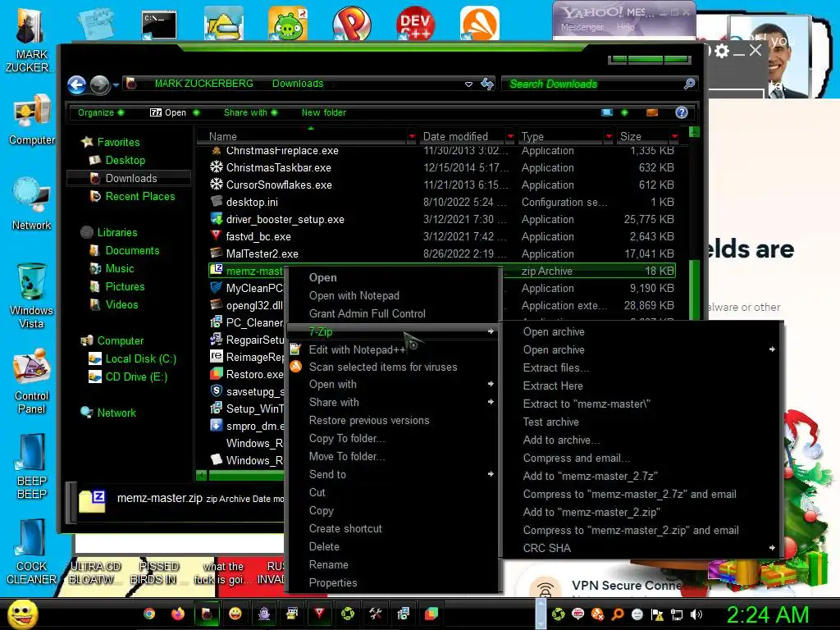Select Documents under Libraries
This screenshot has height=630, width=840.
[x=132, y=251]
